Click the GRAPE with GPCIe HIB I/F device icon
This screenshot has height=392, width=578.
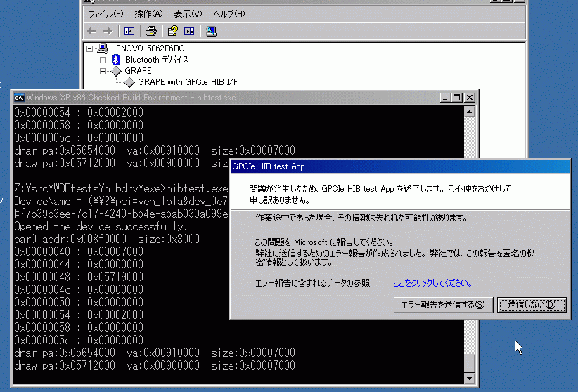tap(129, 82)
